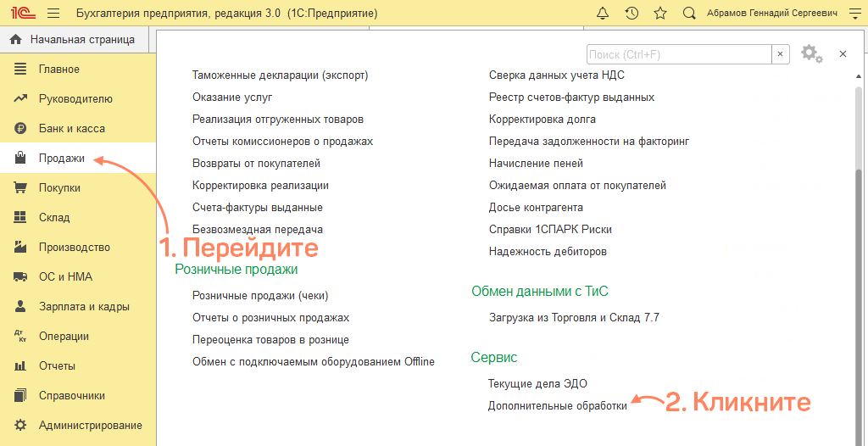Viewport: 868px width, 446px height.
Task: Open Надежность дебиторов
Action: coord(548,252)
